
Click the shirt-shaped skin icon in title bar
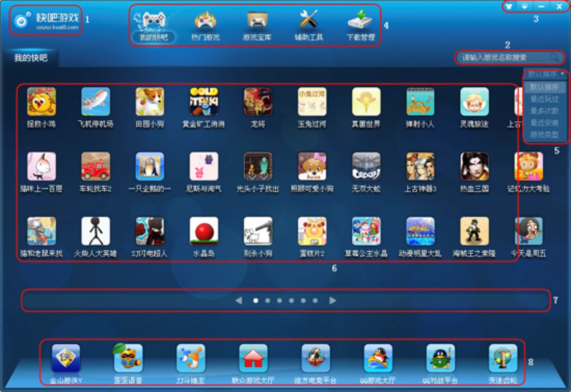click(x=510, y=7)
